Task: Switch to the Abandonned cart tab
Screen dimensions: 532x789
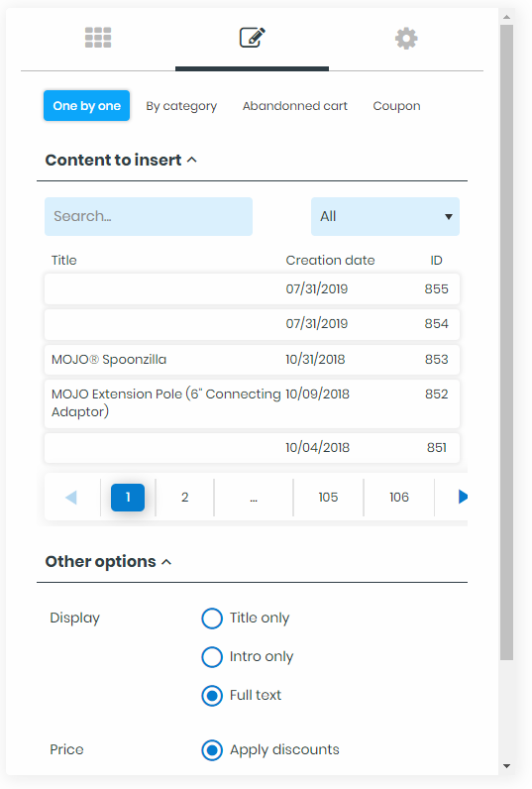Action: (294, 106)
